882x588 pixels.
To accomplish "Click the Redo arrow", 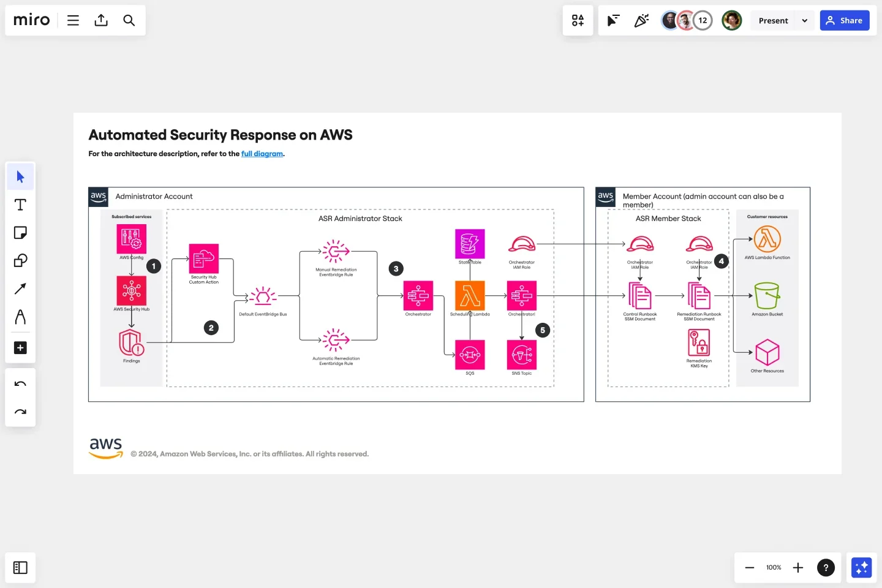I will (20, 412).
